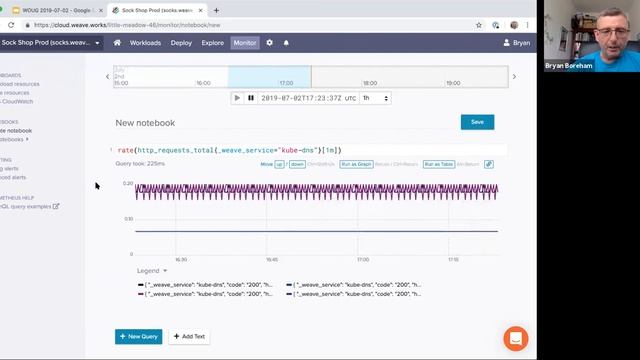The height and width of the screenshot is (360, 640).
Task: Click the browser address bar URL
Action: click(x=127, y=25)
